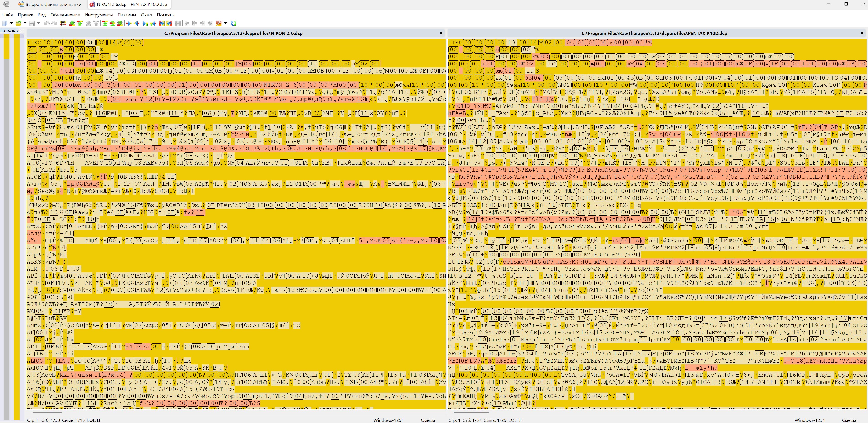Jump to previous difference (green up arrow)
This screenshot has width=868, height=423.
point(80,23)
